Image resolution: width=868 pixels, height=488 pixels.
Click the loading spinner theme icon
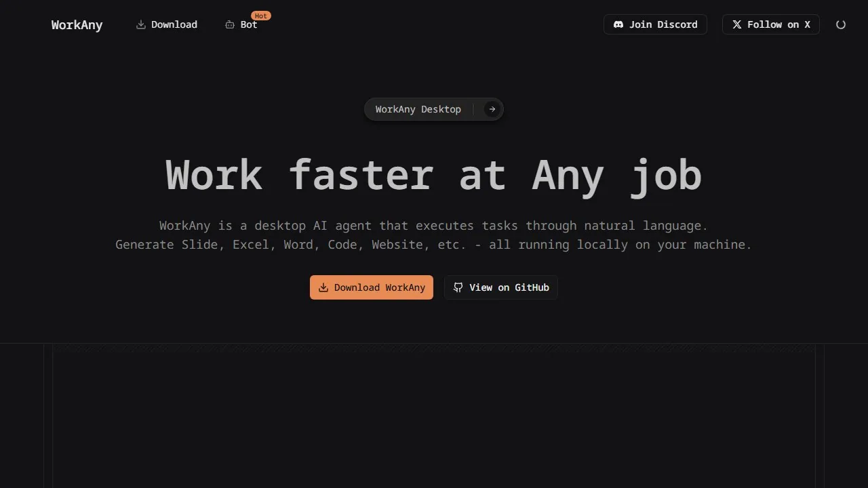(x=841, y=24)
